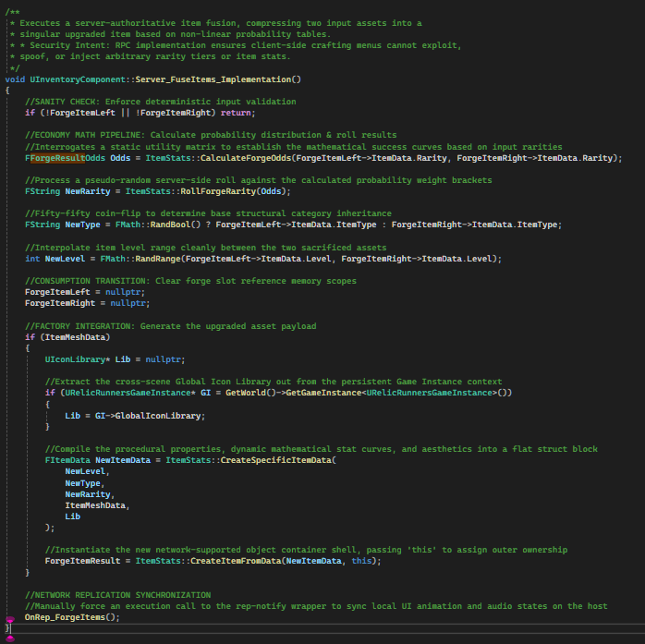The image size is (645, 644).
Task: Click the CreateItemFromData function call
Action: [x=236, y=561]
